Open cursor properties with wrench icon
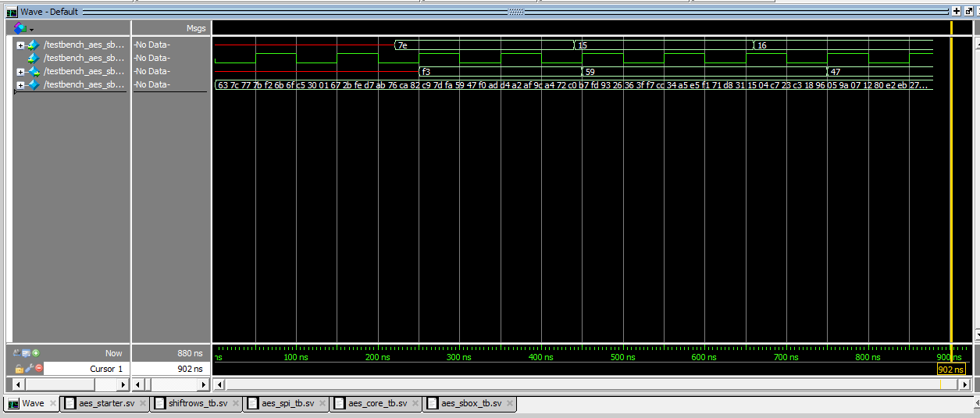Screen dimensions: 980x418 click(x=29, y=368)
